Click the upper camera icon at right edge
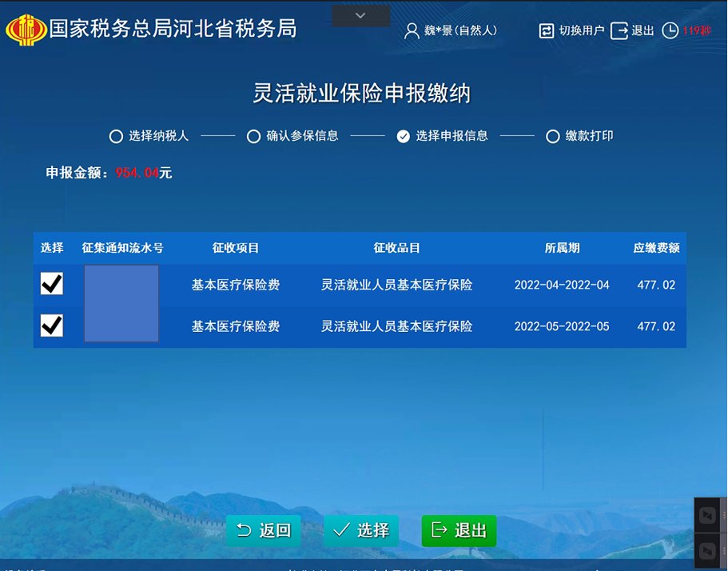This screenshot has width=728, height=571. click(707, 515)
